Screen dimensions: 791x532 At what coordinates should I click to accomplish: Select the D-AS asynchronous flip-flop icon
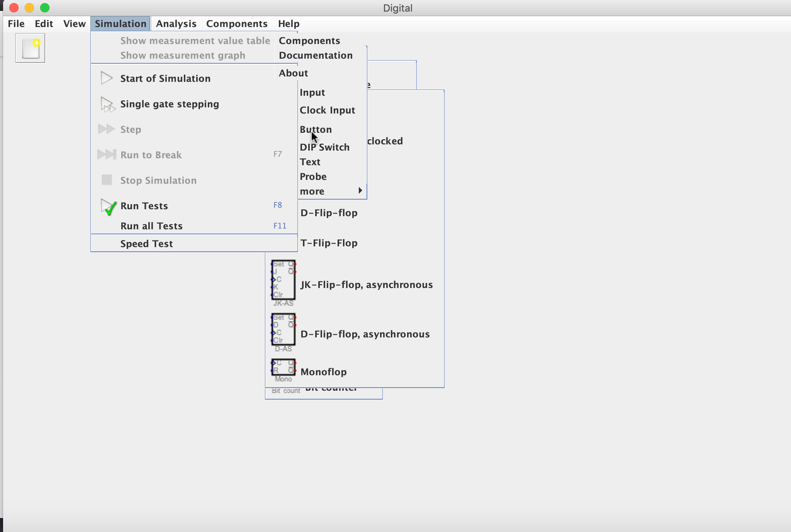tap(283, 330)
